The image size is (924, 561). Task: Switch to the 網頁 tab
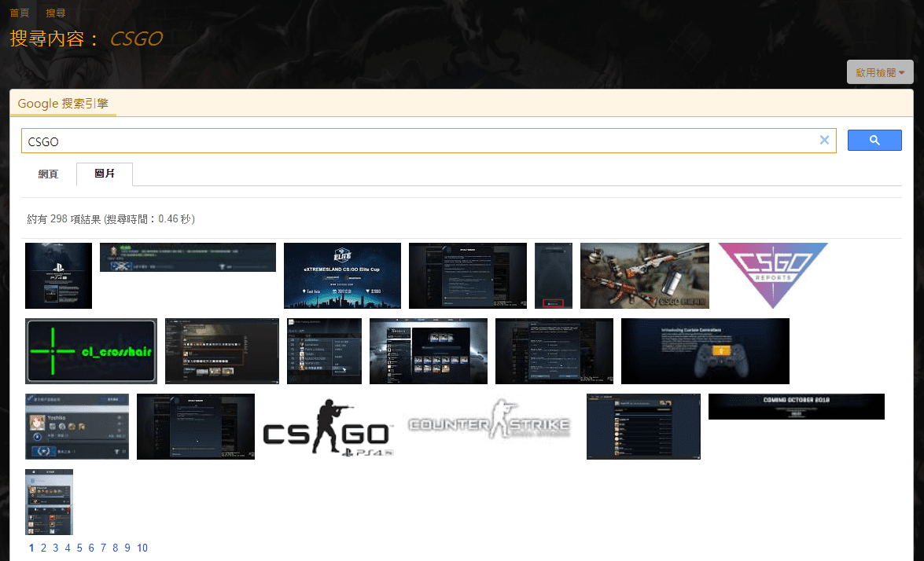point(48,174)
